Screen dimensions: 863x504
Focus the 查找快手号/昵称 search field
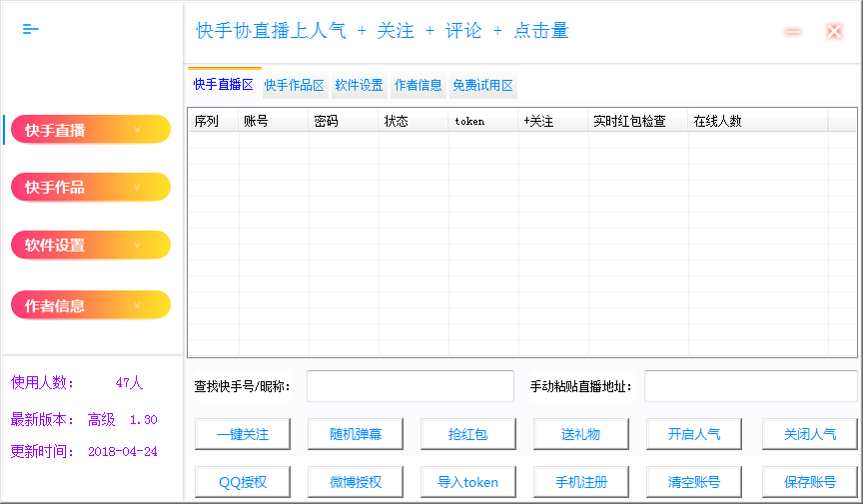pyautogui.click(x=411, y=386)
